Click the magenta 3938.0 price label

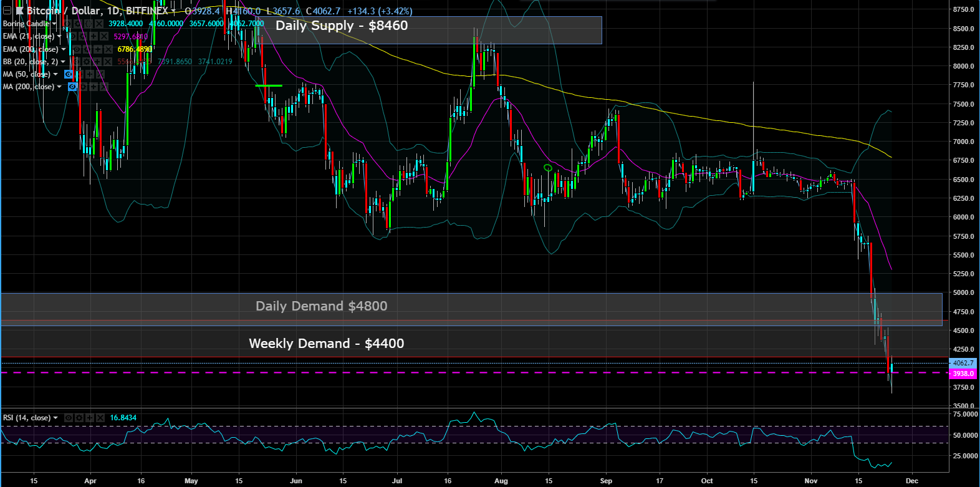tap(963, 374)
